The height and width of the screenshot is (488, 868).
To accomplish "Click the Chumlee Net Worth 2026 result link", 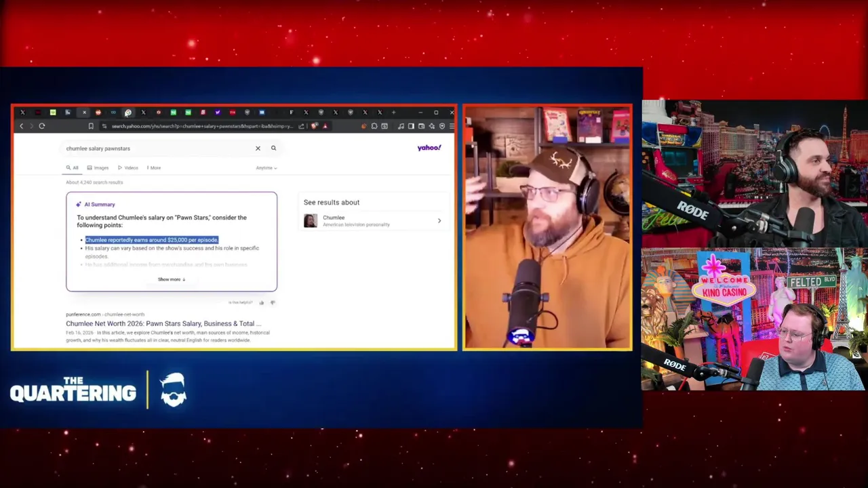I will pyautogui.click(x=163, y=324).
